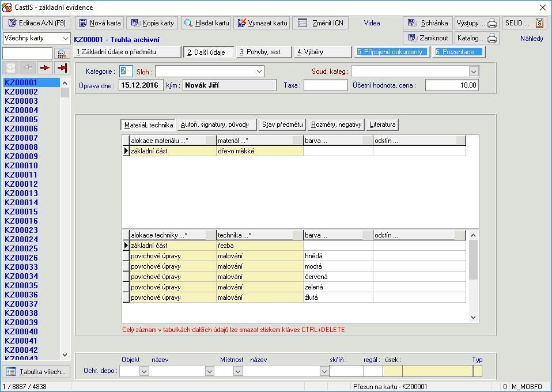Open the Videa link
Screen dimensions: 552x392
372,23
